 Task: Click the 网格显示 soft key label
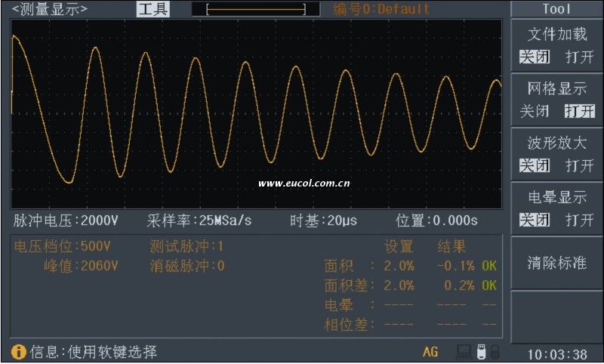(557, 88)
